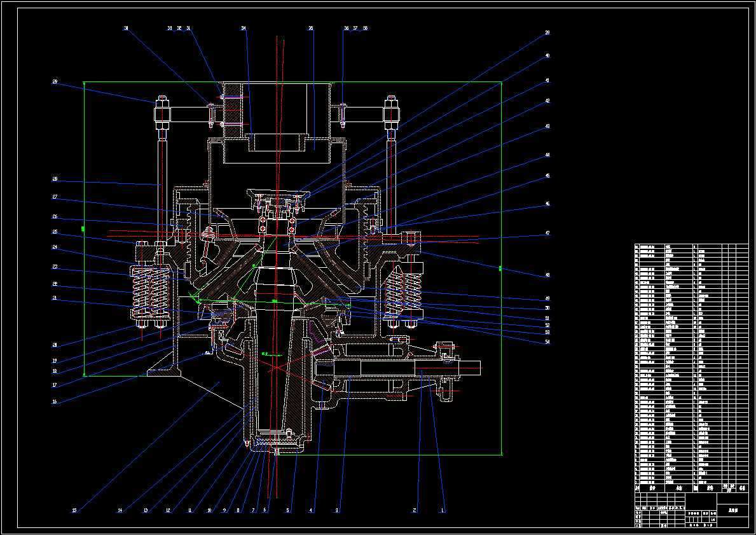Click part callout number 49
756x535 pixels.
547,298
